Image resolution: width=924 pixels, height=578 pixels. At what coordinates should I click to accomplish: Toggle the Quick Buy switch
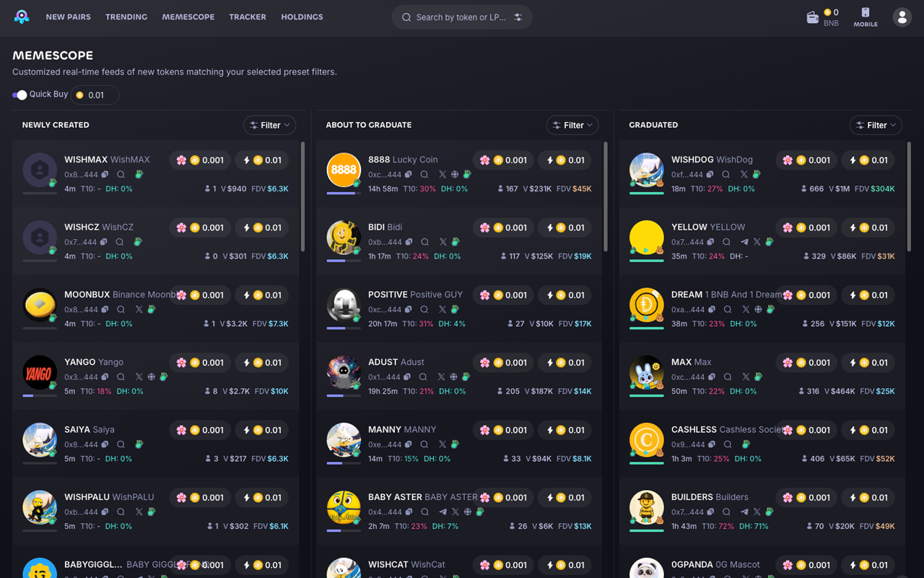point(19,95)
